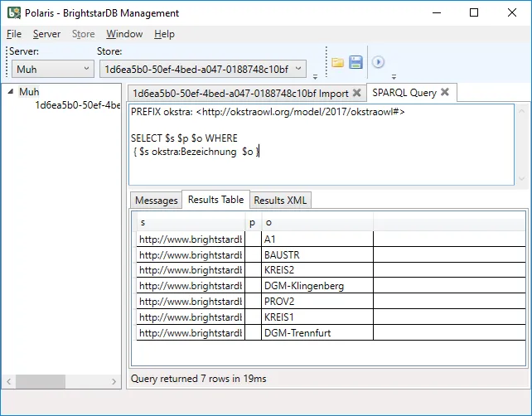
Task: Click the s URL in the PROV2 row
Action: [191, 302]
